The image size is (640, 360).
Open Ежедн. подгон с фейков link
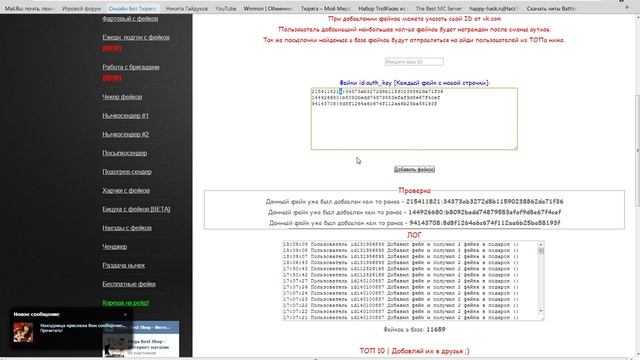point(136,38)
